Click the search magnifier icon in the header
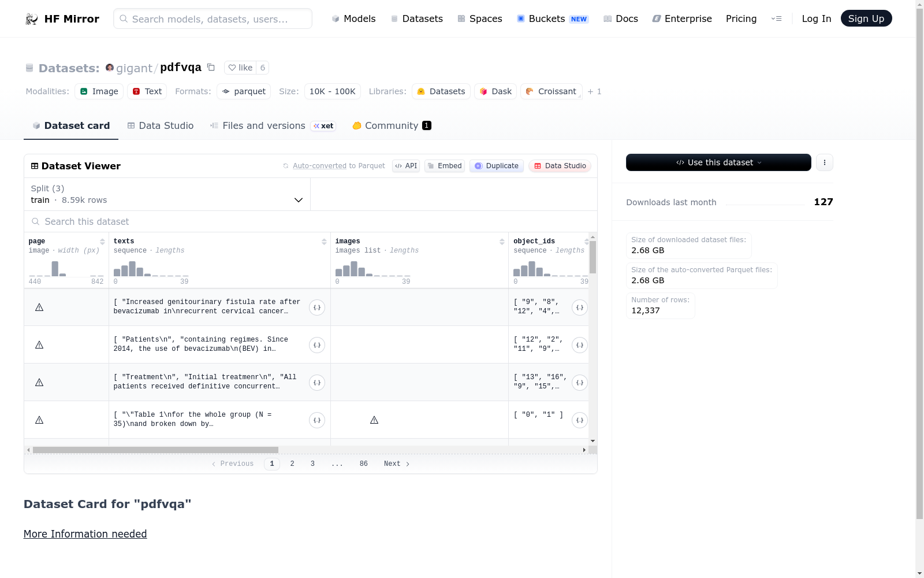Viewport: 924px width, 578px height. [124, 18]
